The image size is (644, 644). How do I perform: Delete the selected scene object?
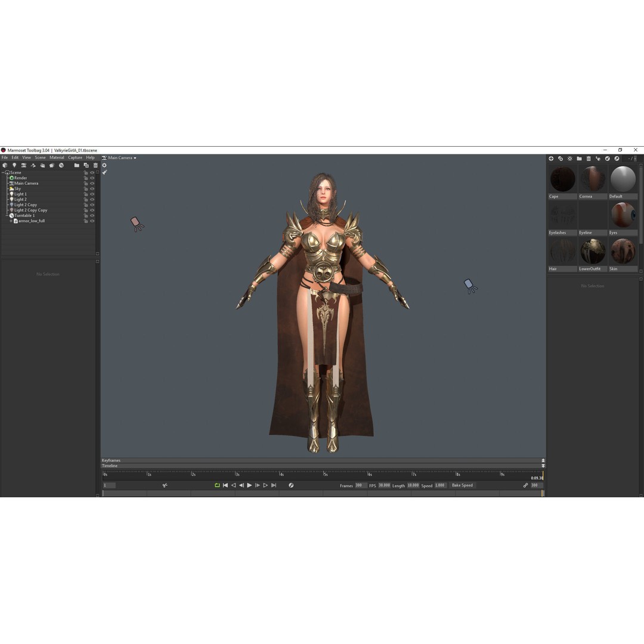tap(95, 165)
